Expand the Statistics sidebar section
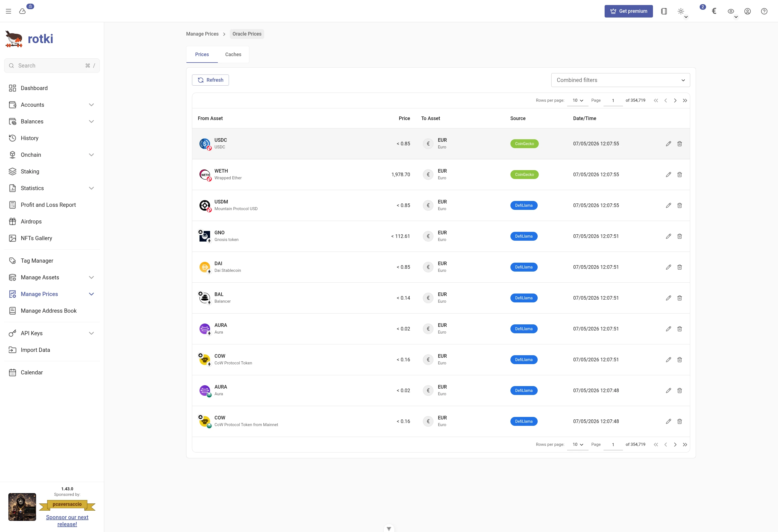 point(52,188)
